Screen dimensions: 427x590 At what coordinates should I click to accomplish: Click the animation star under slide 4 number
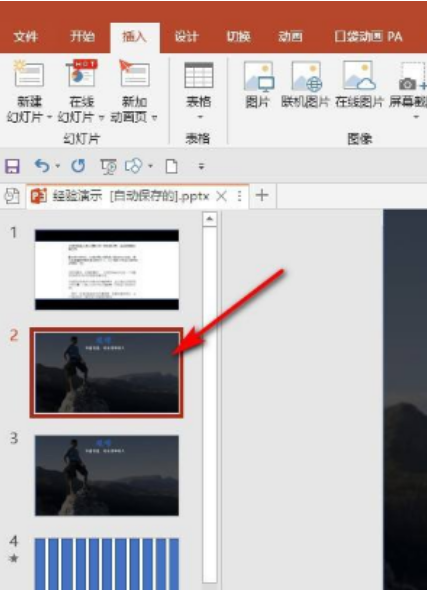click(14, 558)
